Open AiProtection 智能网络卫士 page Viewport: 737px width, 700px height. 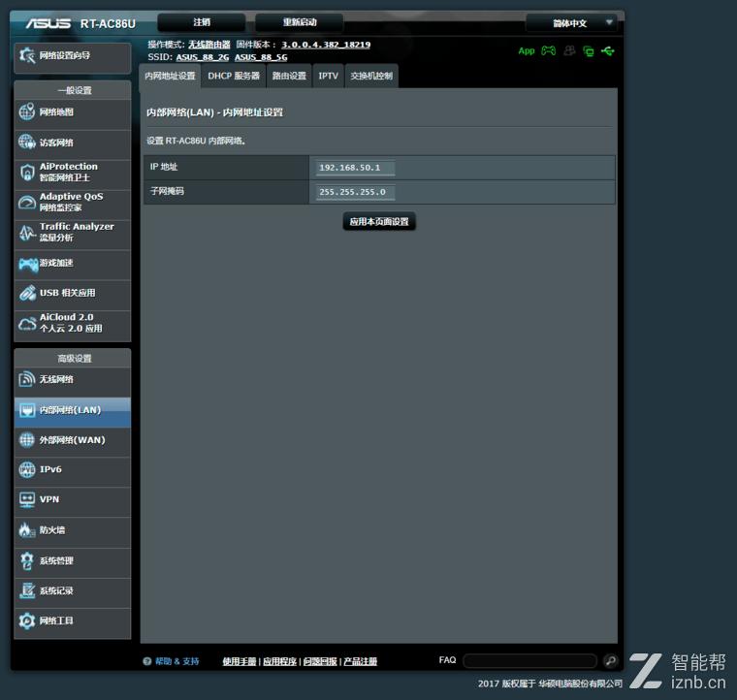click(72, 173)
